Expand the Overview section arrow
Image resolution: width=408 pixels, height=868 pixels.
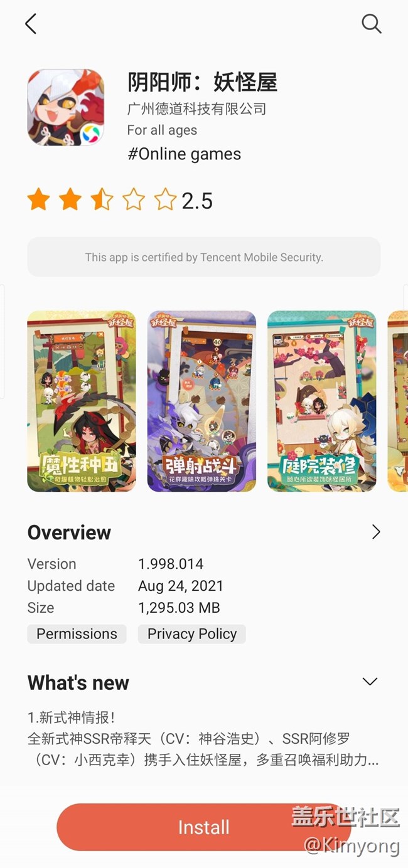pyautogui.click(x=375, y=532)
